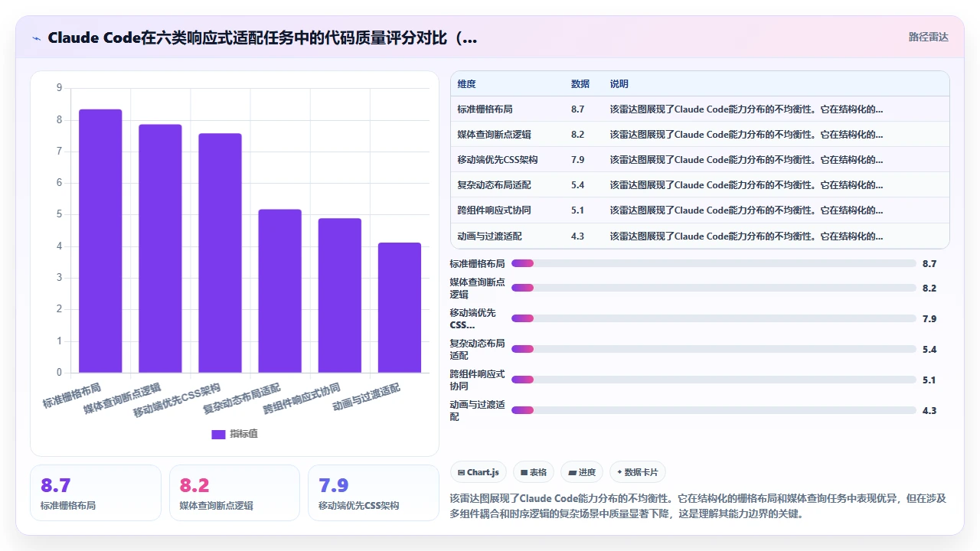Screen dimensions: 980x551
Task: Click the 媒体查询断点逻辑 progress bar
Action: pyautogui.click(x=714, y=288)
